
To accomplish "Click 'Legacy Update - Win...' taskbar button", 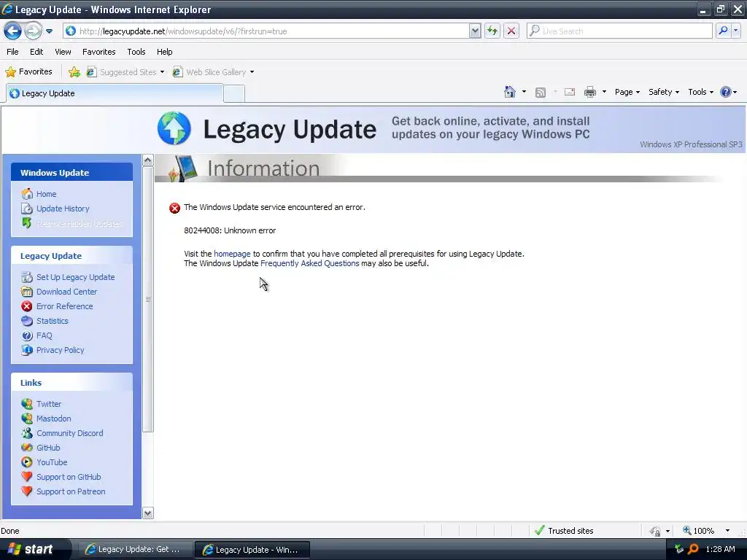I will point(252,550).
